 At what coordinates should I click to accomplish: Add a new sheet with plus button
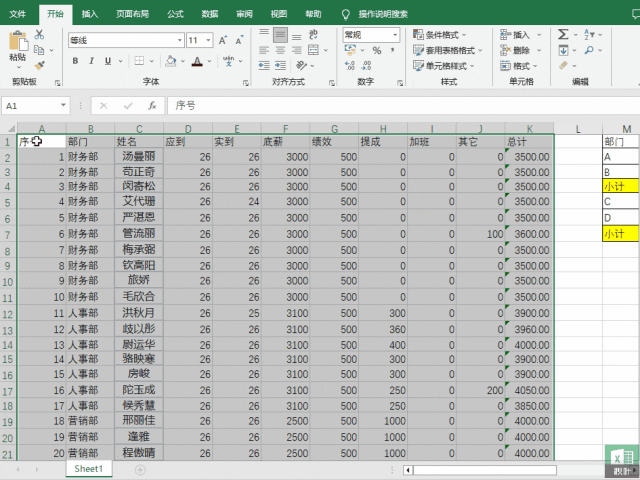(x=140, y=470)
